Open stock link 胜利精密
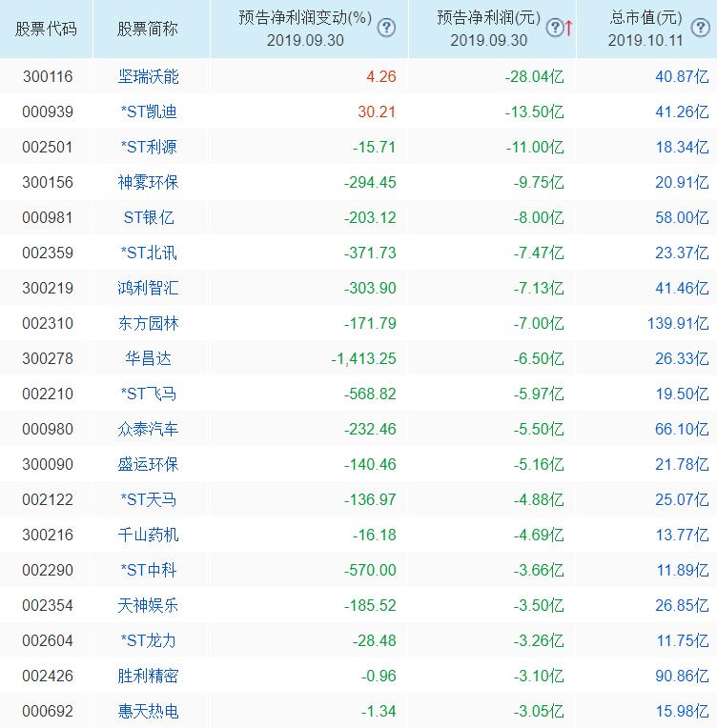Image resolution: width=717 pixels, height=728 pixels. 148,676
